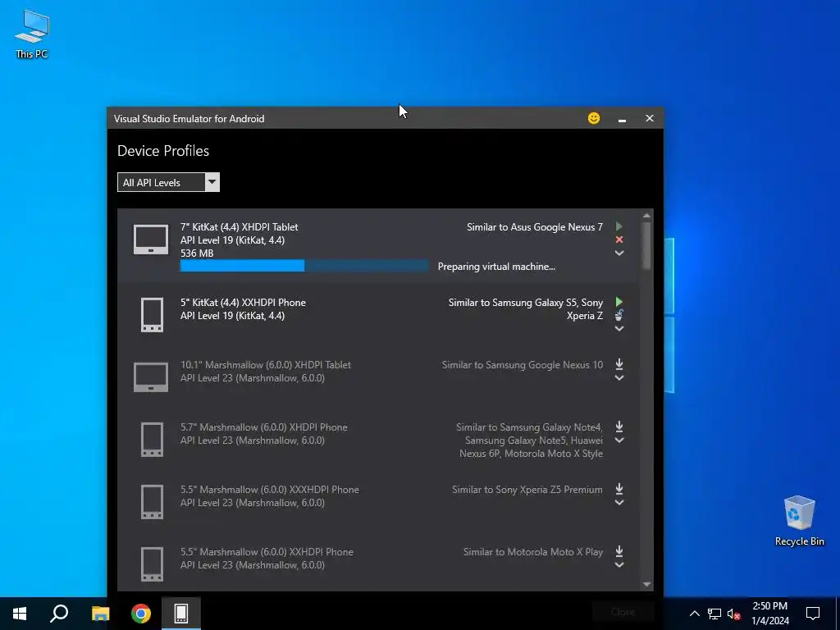Viewport: 840px width, 630px height.
Task: Click the "Device Profiles" heading
Action: pos(163,151)
